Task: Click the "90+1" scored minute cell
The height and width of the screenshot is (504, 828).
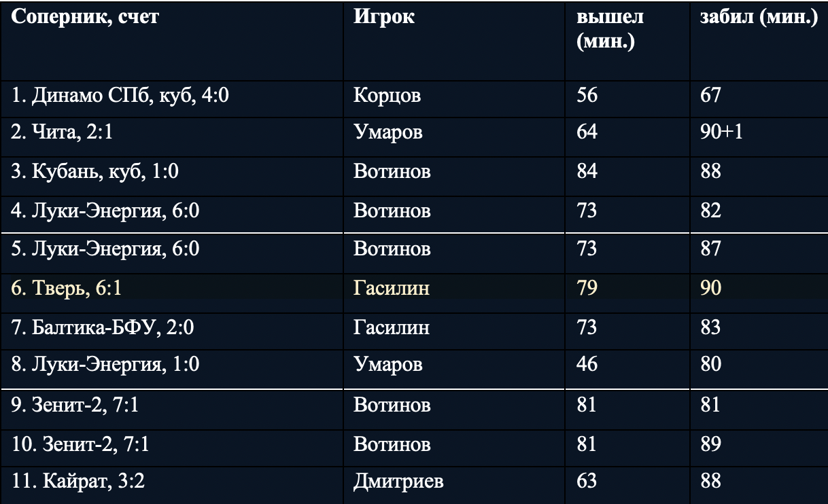Action: 721,131
